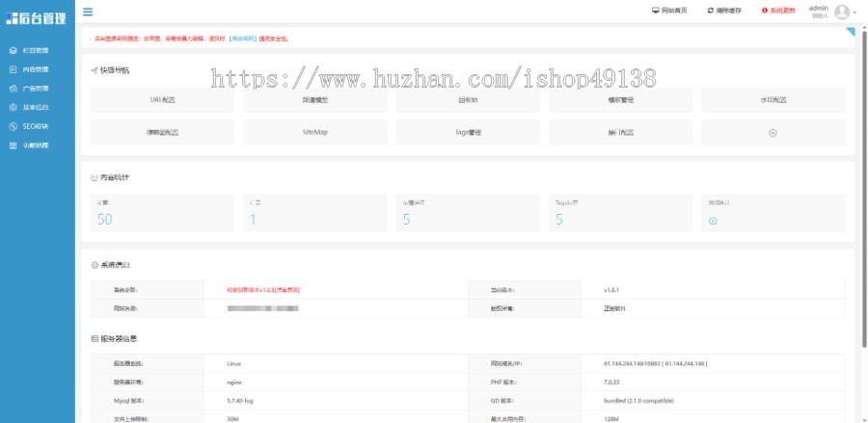Click the friend links count 5 card
Image resolution: width=868 pixels, height=423 pixels.
(x=468, y=213)
